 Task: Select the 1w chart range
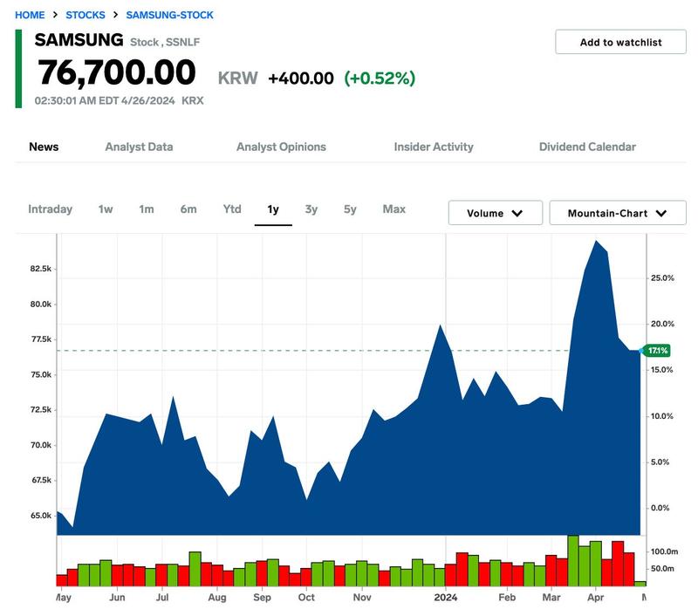(106, 209)
